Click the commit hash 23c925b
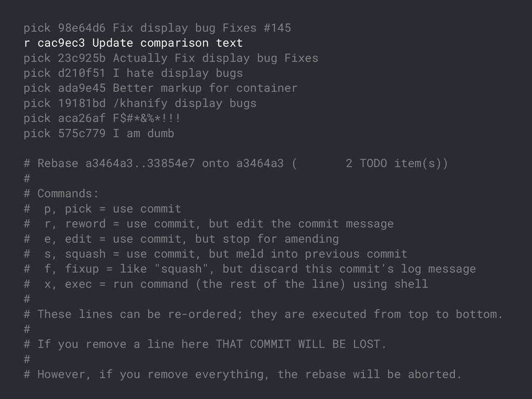Image resolution: width=532 pixels, height=399 pixels. 82,58
